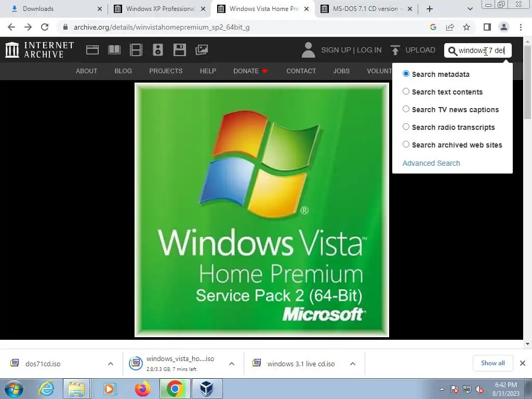Click the page vertical scrollbar thumb
The image size is (532, 399).
point(527,82)
